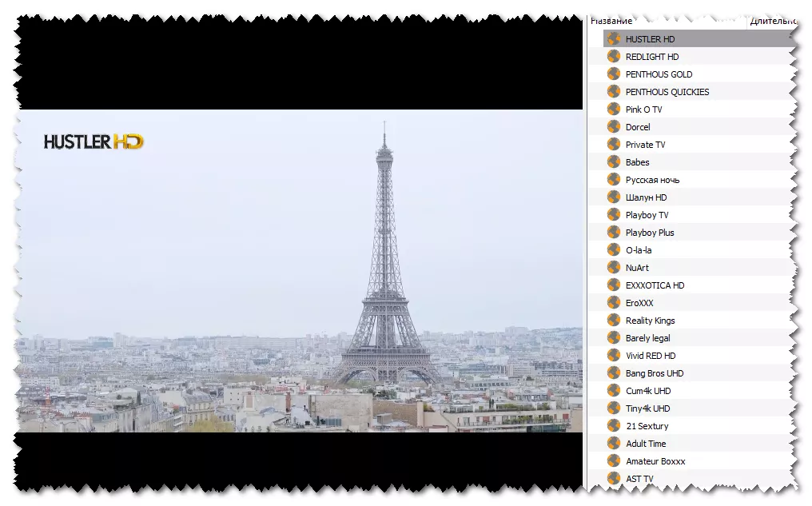Click the globe icon beside Private TV
812x506 pixels.
614,145
